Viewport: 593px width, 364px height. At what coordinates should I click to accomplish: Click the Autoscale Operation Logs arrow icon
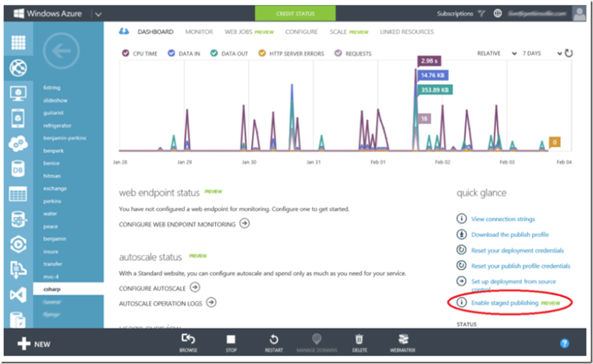(211, 302)
